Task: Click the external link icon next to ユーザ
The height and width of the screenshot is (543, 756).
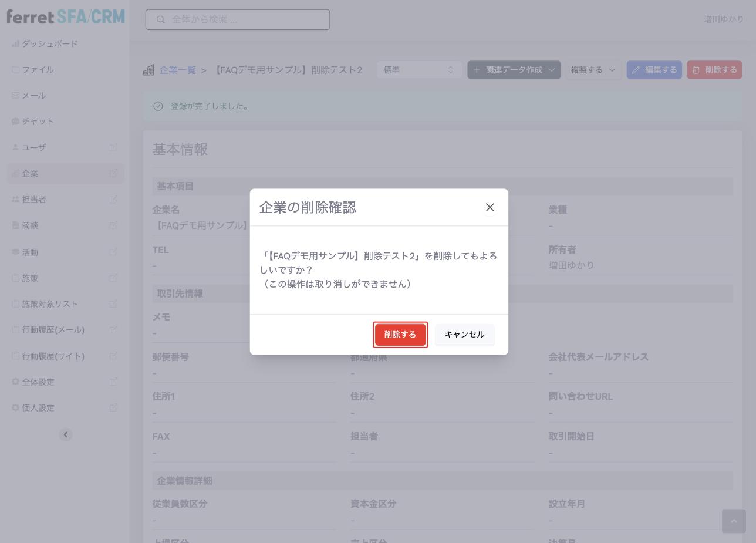Action: point(114,147)
